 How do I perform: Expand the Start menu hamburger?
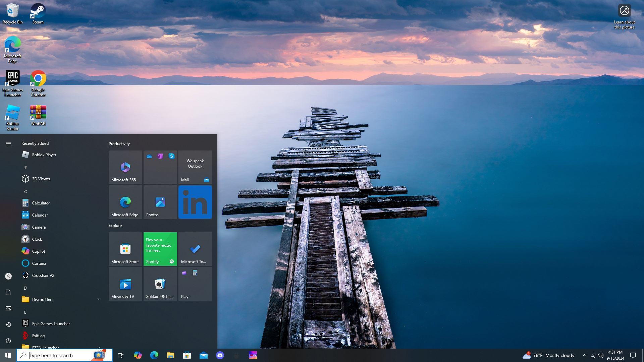[x=8, y=143]
